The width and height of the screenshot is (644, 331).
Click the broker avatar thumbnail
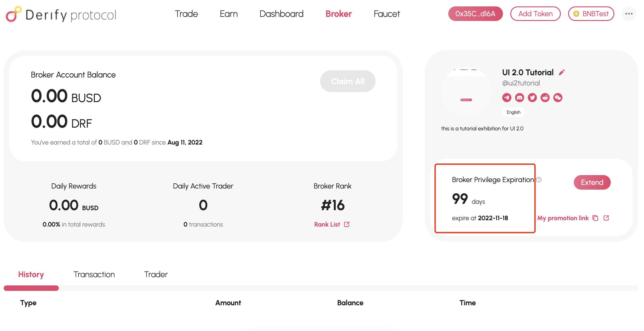pyautogui.click(x=466, y=91)
